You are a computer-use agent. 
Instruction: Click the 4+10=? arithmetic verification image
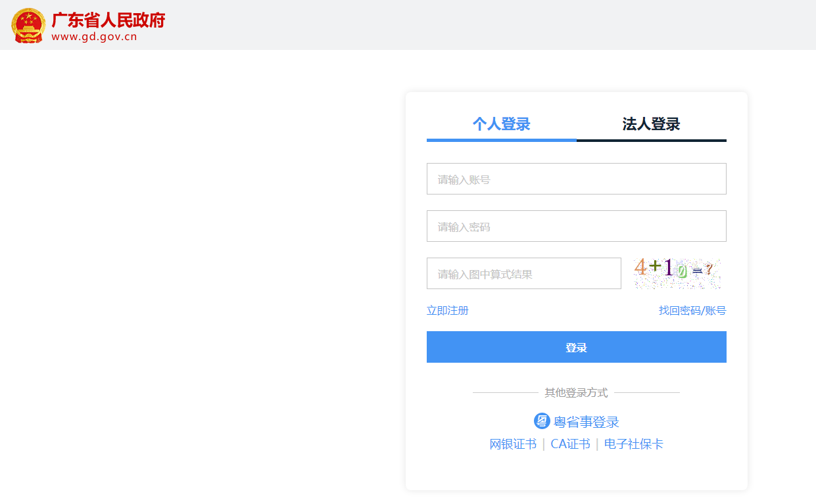pyautogui.click(x=677, y=271)
